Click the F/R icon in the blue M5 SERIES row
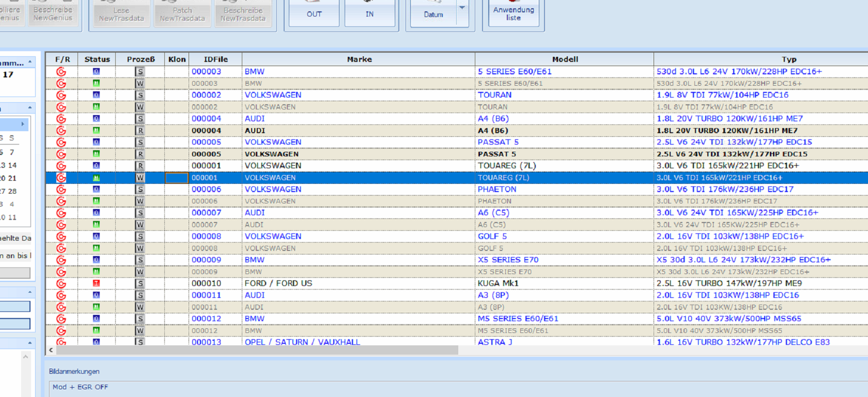 (61, 319)
